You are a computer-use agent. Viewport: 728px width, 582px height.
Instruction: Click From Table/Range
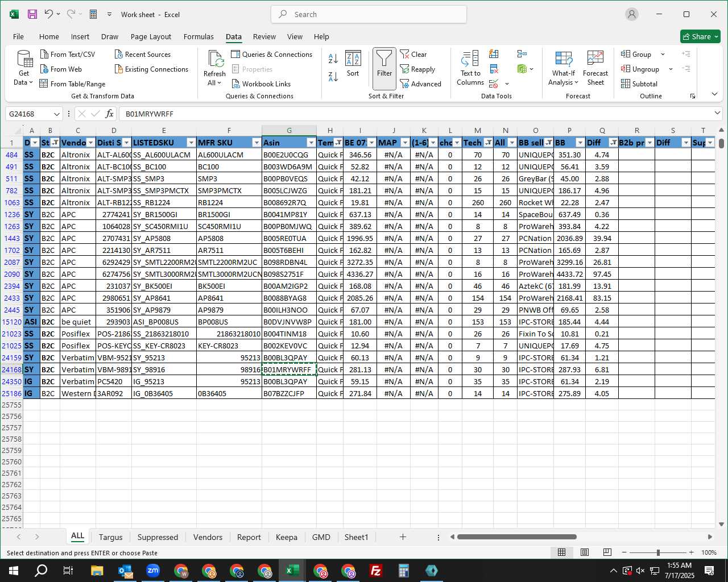(73, 84)
